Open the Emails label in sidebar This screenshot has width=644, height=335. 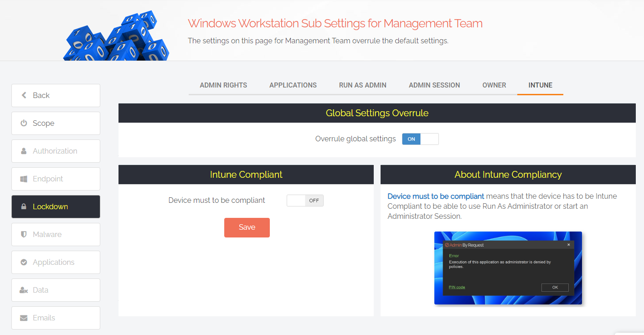pos(44,318)
